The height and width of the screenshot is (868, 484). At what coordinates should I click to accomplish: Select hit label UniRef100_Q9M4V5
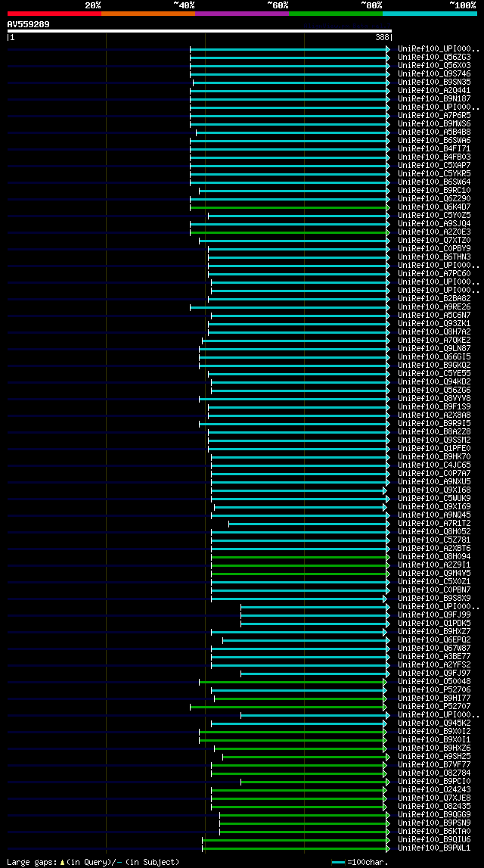tap(434, 573)
